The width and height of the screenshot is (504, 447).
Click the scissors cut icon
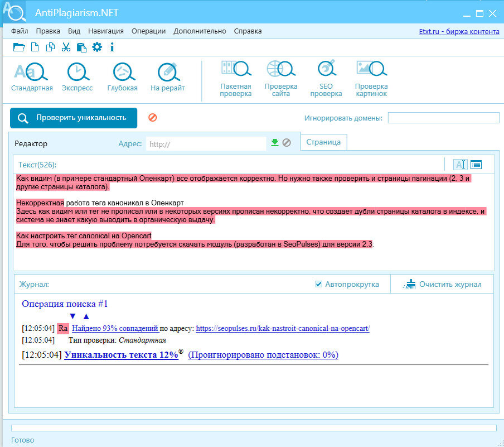pyautogui.click(x=66, y=47)
